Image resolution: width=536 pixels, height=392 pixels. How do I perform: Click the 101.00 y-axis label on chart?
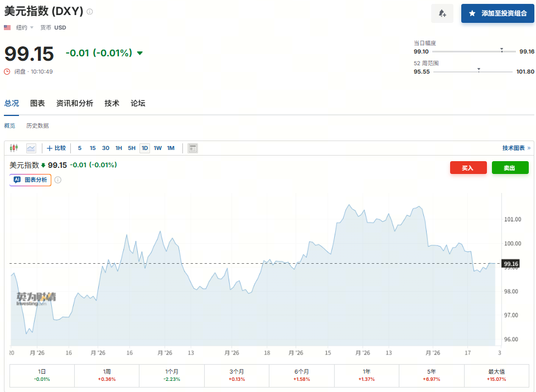[513, 219]
